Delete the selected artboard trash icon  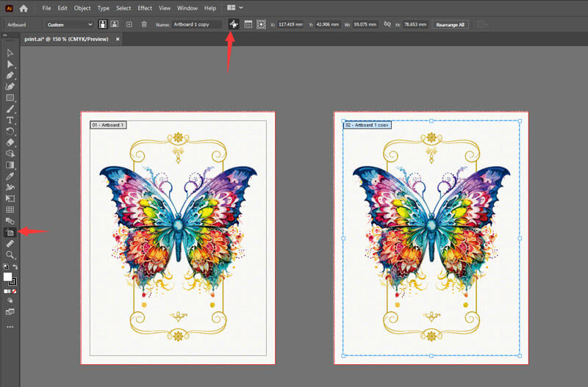tap(144, 24)
